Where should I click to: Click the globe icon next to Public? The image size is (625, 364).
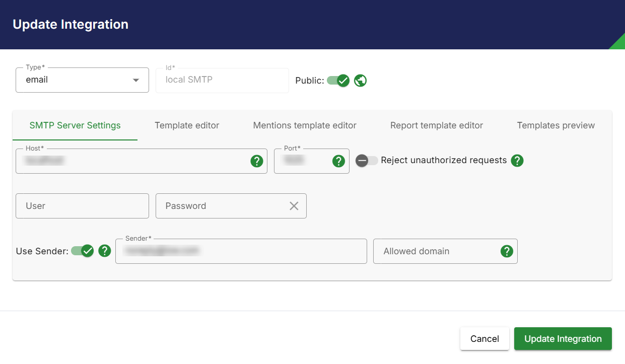(x=360, y=81)
